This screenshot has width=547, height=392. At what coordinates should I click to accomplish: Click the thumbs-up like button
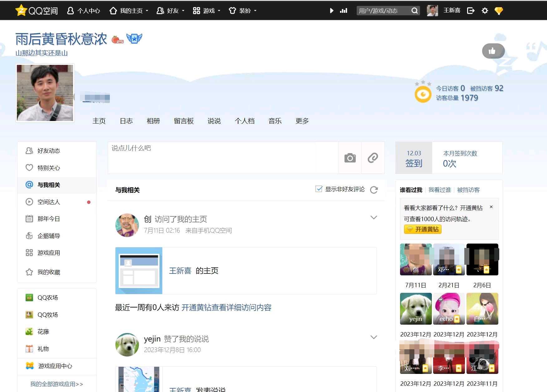pos(493,51)
